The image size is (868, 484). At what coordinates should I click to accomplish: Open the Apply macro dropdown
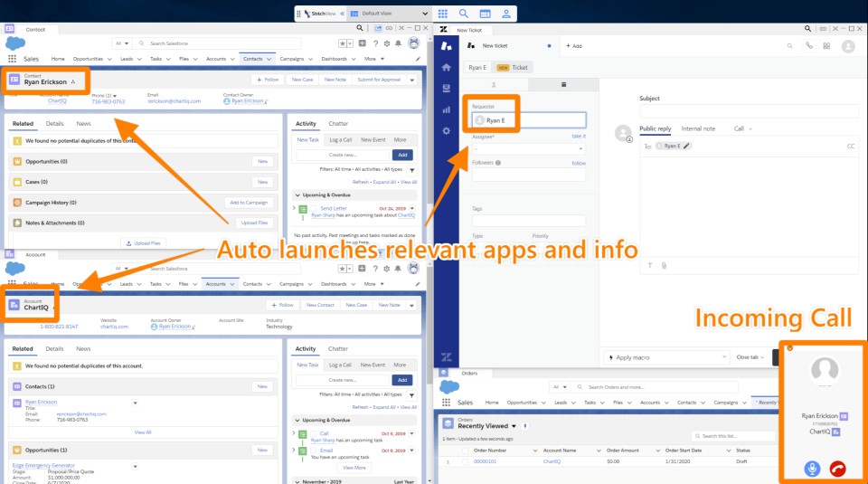coord(666,357)
